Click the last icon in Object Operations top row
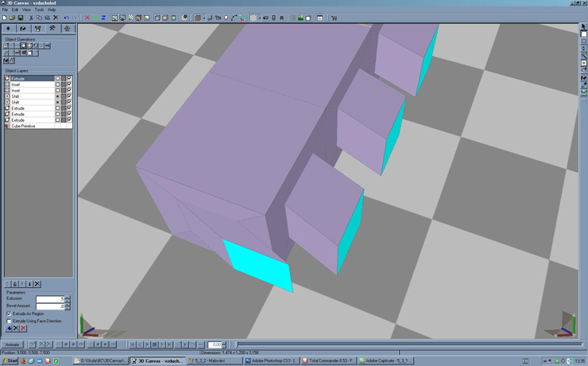The width and height of the screenshot is (588, 366). (x=48, y=46)
